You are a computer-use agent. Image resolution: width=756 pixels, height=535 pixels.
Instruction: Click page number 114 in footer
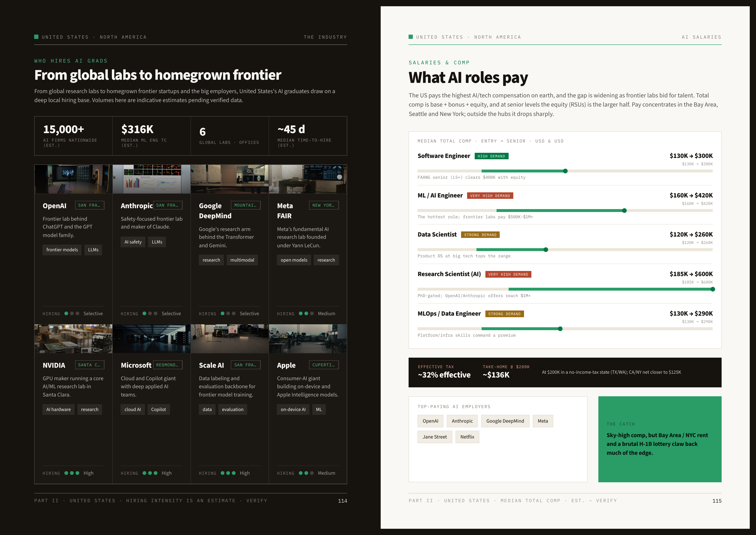click(x=342, y=501)
